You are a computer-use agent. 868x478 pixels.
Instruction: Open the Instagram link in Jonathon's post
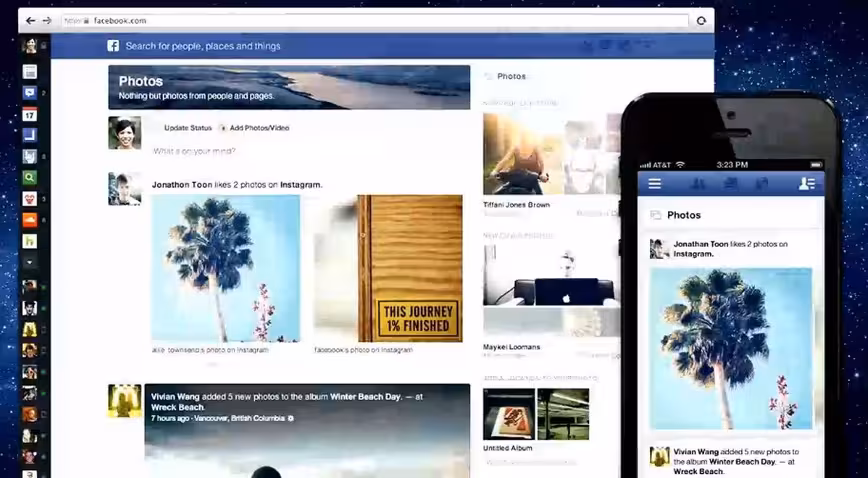pyautogui.click(x=300, y=185)
